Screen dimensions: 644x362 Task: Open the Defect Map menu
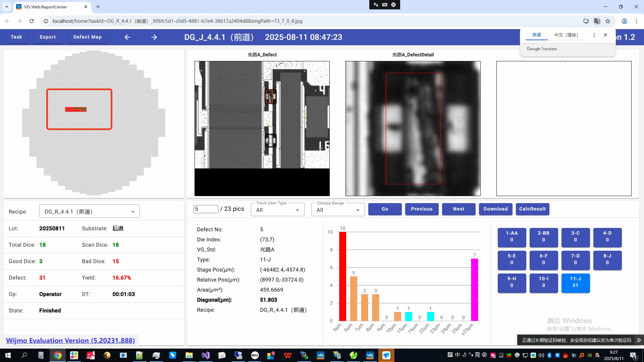pos(87,37)
